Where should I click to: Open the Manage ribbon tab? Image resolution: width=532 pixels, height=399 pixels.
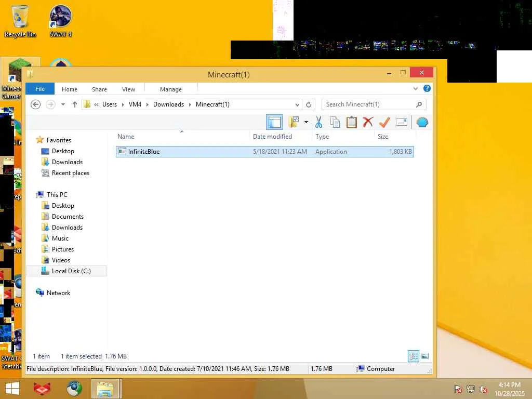click(170, 89)
